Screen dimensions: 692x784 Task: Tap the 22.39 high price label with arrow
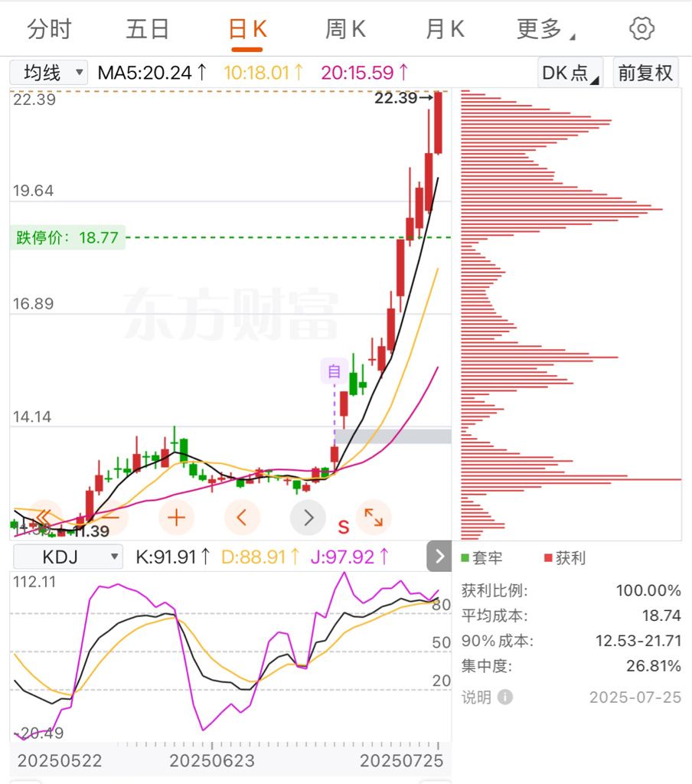(x=403, y=98)
